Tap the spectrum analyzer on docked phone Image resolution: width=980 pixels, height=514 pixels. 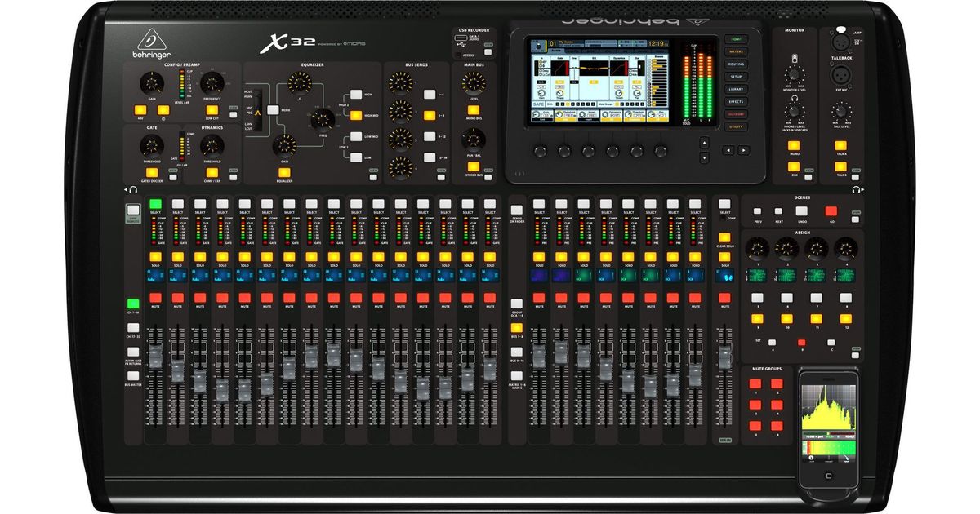(x=826, y=410)
